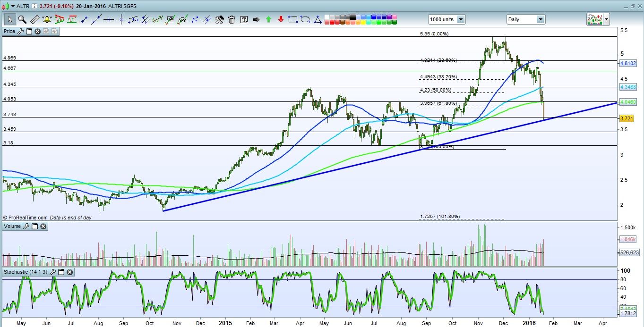Click the 526,623 volume average value
Screen dimensions: 644x327
tap(629, 252)
